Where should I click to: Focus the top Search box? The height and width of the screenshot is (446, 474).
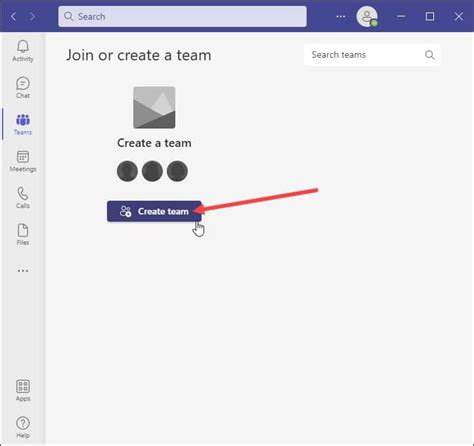[x=182, y=16]
